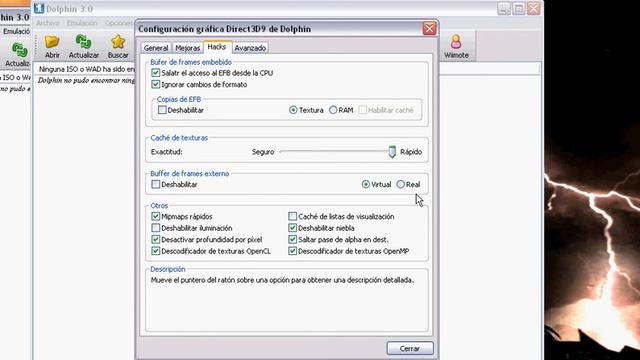640x360 pixels.
Task: Toggle Salatr el acceso al EFB desde la CPU
Action: click(x=156, y=73)
